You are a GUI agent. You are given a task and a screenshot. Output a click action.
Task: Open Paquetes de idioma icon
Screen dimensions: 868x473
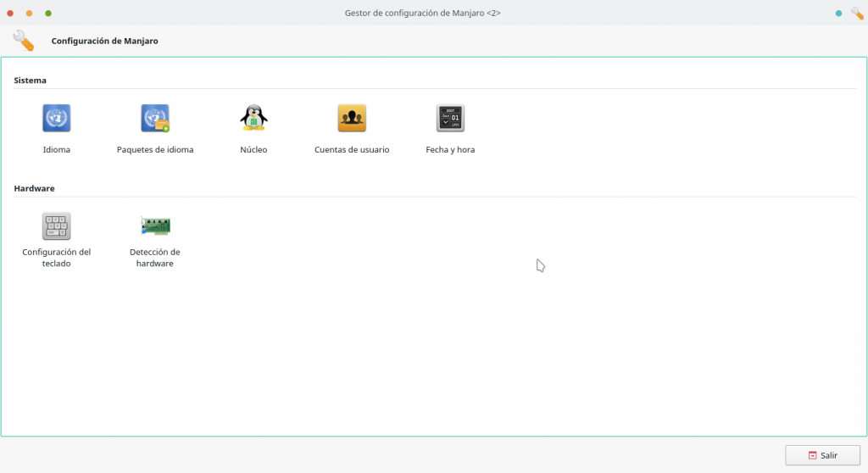coord(155,118)
